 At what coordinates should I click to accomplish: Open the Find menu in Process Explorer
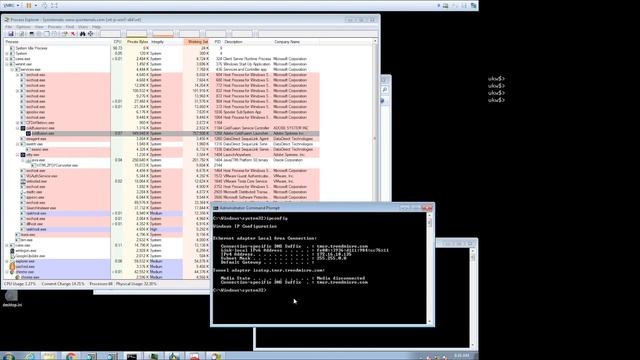tap(70, 27)
